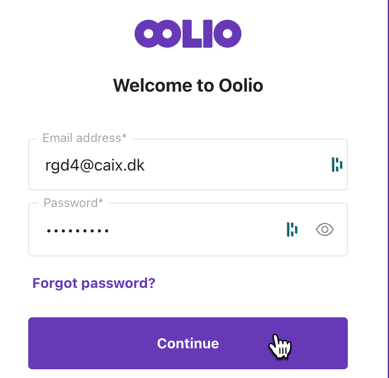This screenshot has width=389, height=378.
Task: Focus the Email address input field
Action: (188, 165)
